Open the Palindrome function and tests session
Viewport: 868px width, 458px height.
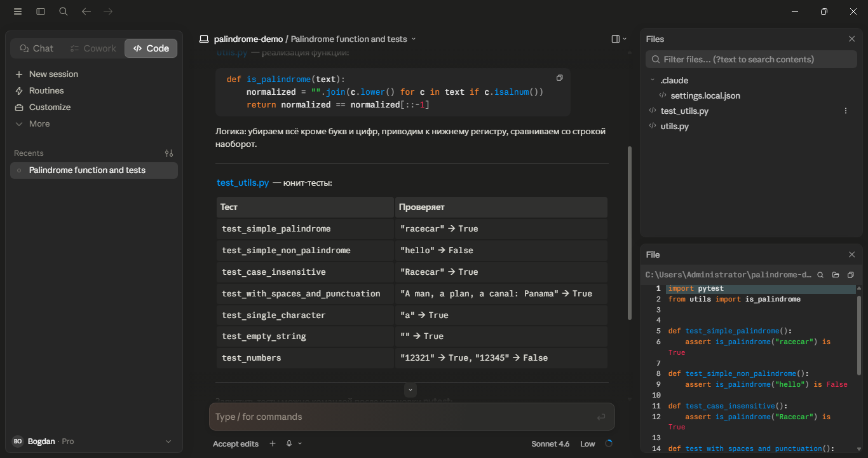[x=94, y=170]
